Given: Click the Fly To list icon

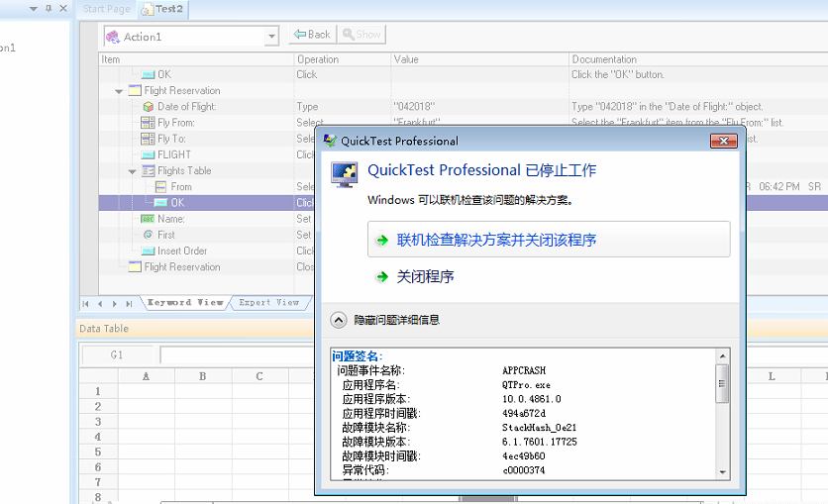Looking at the screenshot, I should tap(148, 139).
